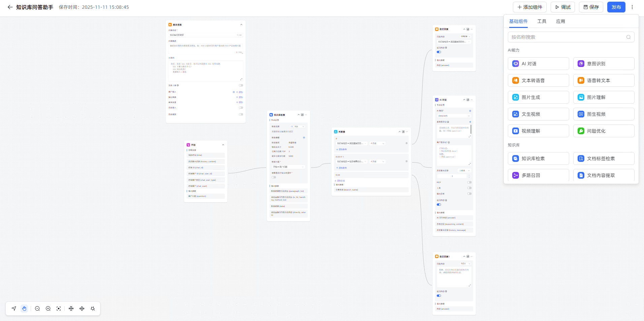
Task: Click the collapse all nodes icon
Action: (71, 309)
